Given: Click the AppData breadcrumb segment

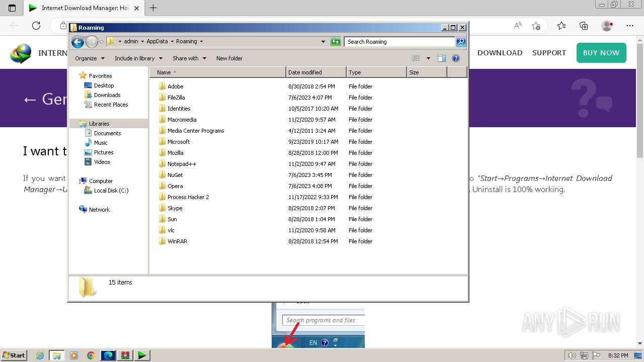Looking at the screenshot, I should (x=157, y=42).
